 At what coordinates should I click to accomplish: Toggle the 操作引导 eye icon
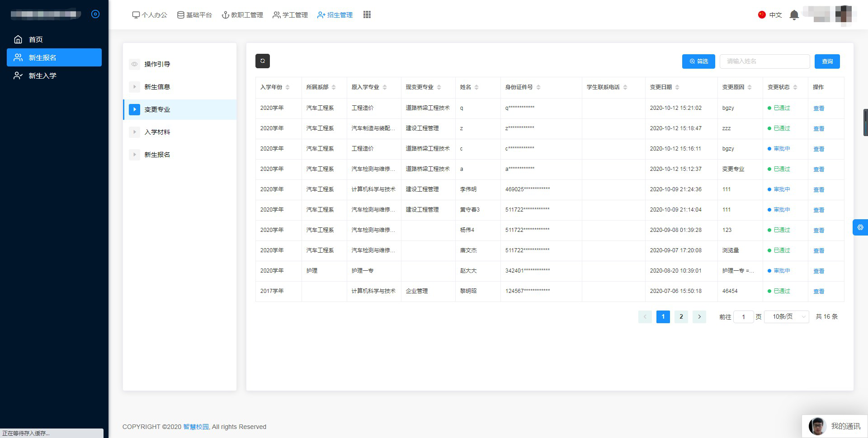(x=134, y=64)
